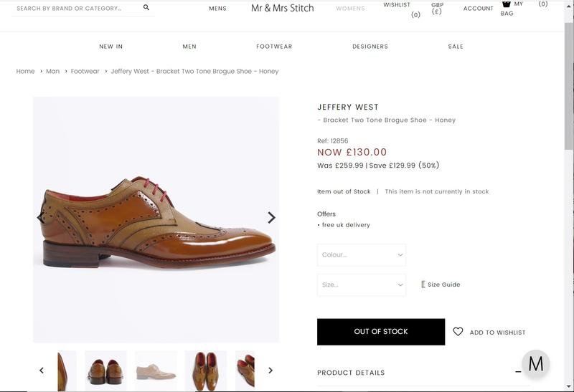Open the Designers menu

tap(370, 47)
